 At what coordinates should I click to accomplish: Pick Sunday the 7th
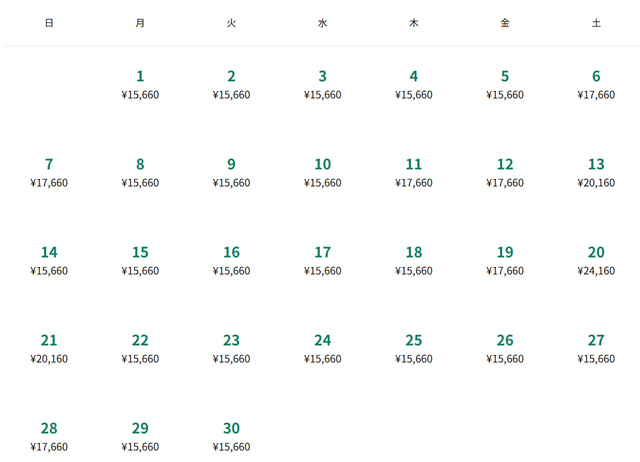(x=49, y=172)
